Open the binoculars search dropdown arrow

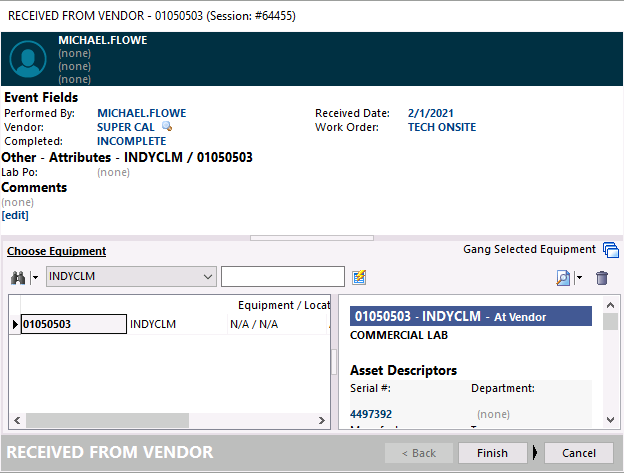pos(35,277)
